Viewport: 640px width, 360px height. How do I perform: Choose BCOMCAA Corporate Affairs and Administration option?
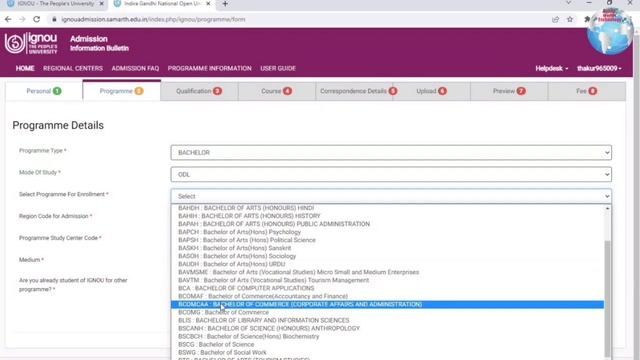click(387, 304)
